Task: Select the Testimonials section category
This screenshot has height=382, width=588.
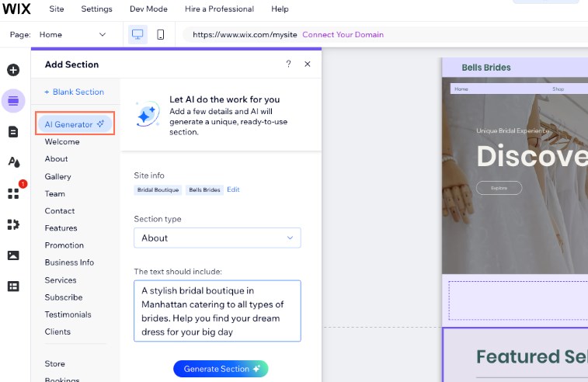Action: (68, 314)
